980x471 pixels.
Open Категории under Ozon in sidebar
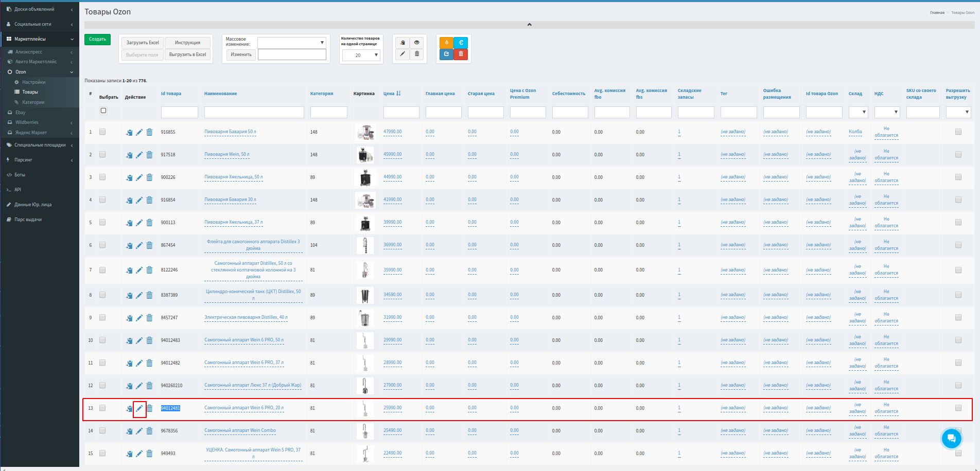coord(33,102)
